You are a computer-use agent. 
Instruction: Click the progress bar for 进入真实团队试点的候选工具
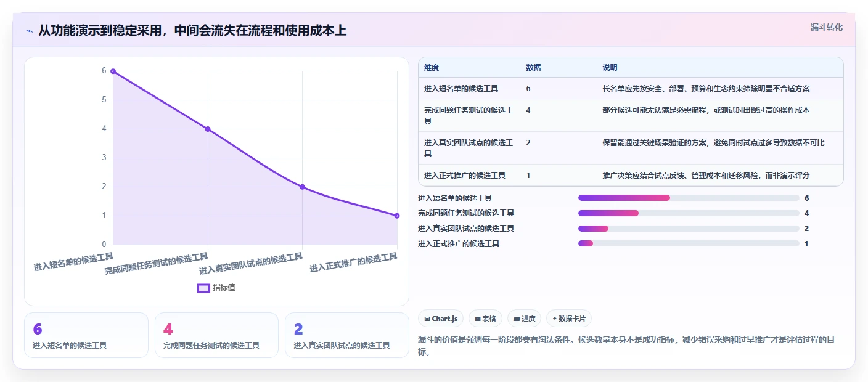click(x=689, y=229)
